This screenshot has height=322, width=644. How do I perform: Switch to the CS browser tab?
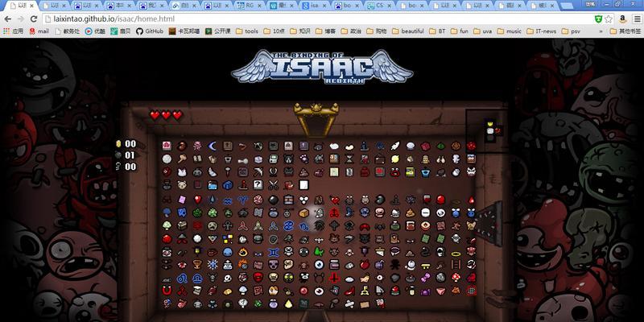point(379,6)
